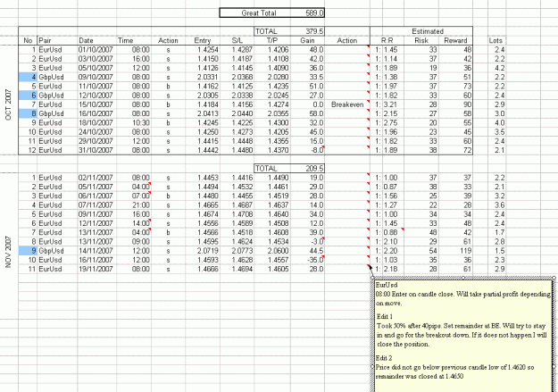This screenshot has height=392, width=558.
Task: Select entry price 1.4254
Action: [203, 50]
